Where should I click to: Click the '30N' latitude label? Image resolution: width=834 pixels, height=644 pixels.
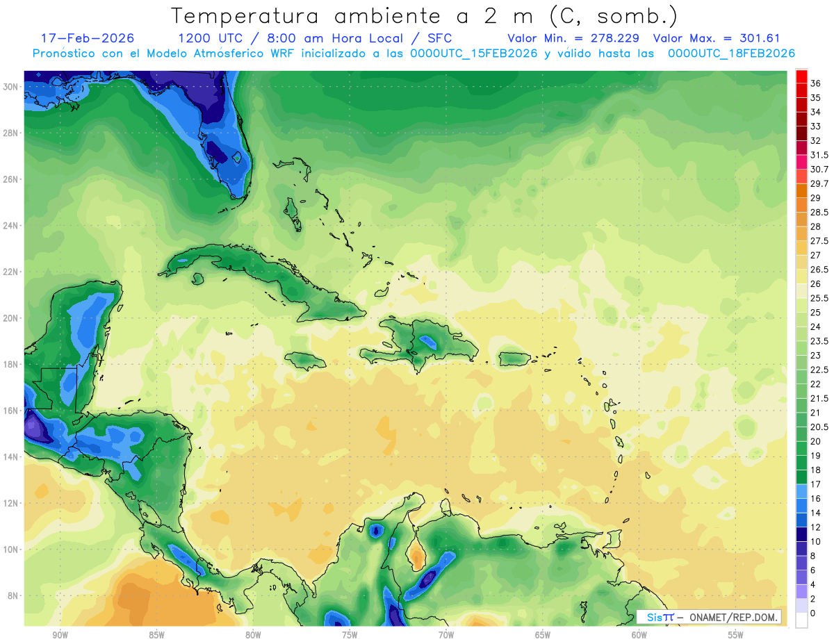(x=10, y=86)
